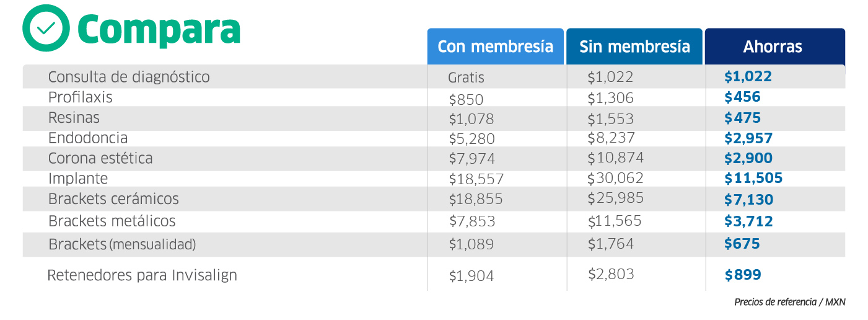Click the Brackets cerámicos row label

(x=113, y=199)
